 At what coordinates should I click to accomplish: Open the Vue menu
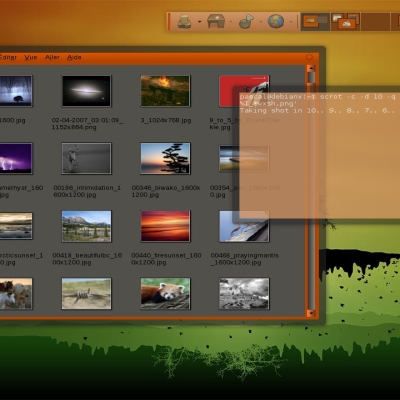coord(31,57)
